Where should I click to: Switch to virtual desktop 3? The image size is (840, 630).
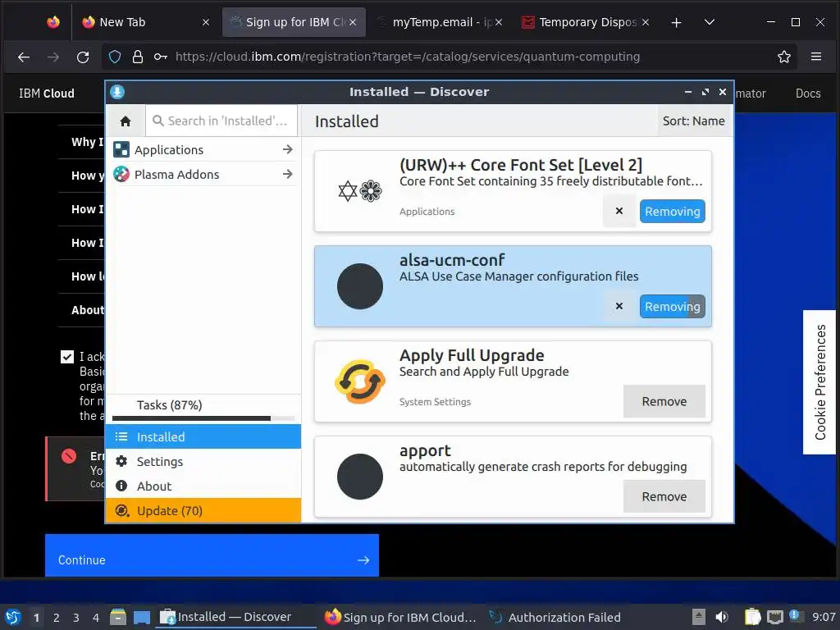tap(76, 618)
